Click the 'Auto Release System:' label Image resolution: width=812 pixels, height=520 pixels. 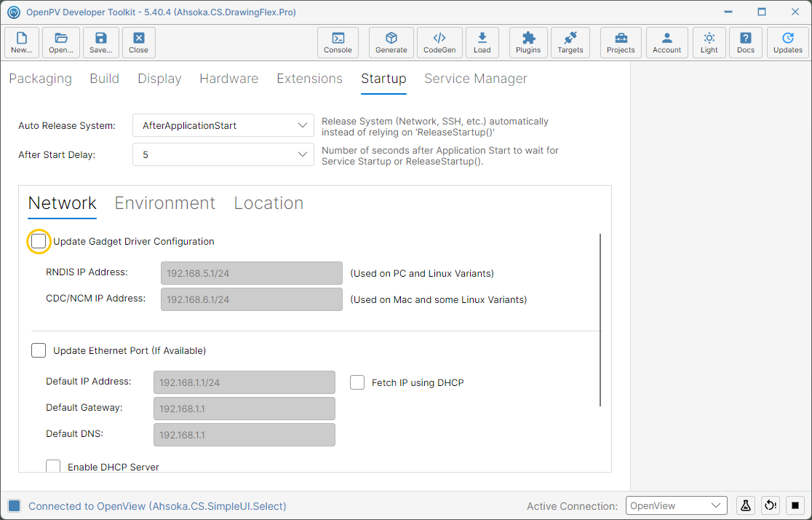(67, 125)
